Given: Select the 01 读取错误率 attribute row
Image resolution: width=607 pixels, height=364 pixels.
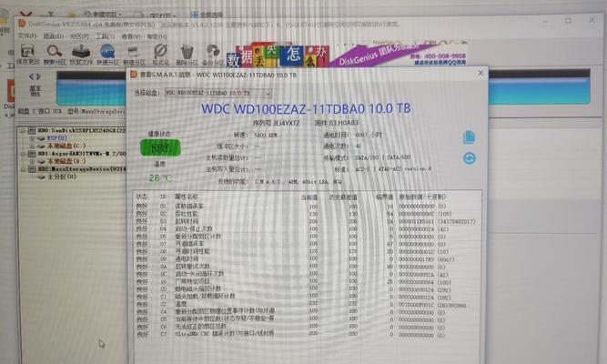Looking at the screenshot, I should pyautogui.click(x=306, y=207).
